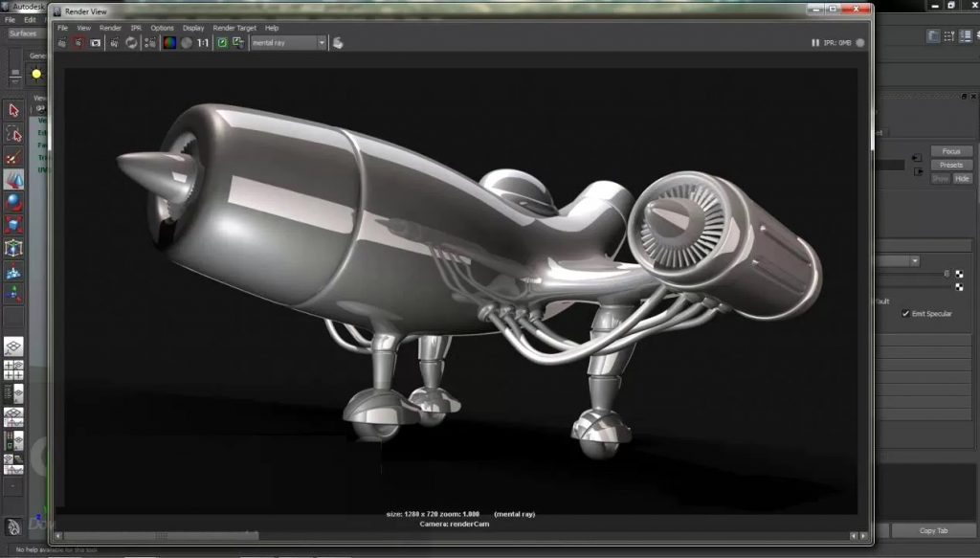Open Display menu in Render View

pyautogui.click(x=193, y=28)
